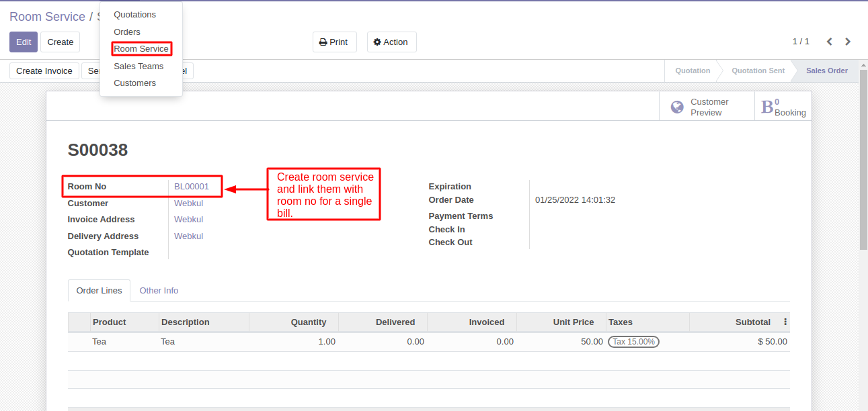Open the Booking stat button icon
This screenshot has width=868, height=411.
(x=767, y=107)
